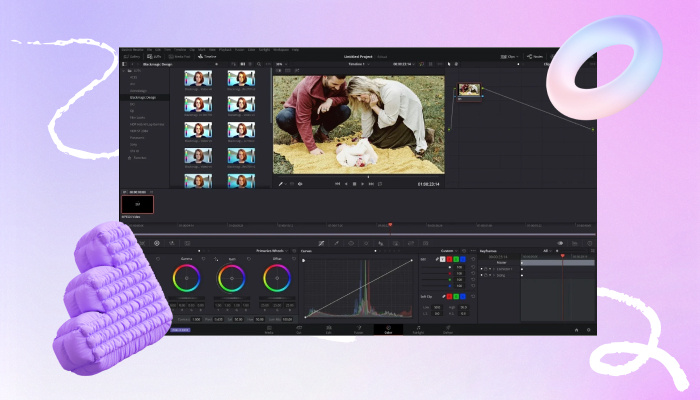The height and width of the screenshot is (400, 700).
Task: Click the search magnifier icon in LUT browser
Action: (259, 64)
